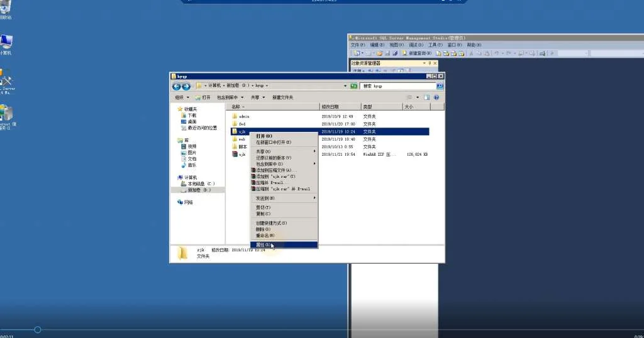This screenshot has width=644, height=338.
Task: Choose 属性 (Properties) in context menu
Action: (x=263, y=245)
